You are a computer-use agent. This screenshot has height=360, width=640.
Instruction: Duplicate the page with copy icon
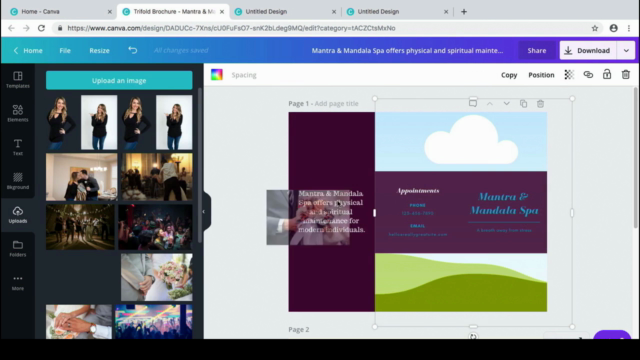[523, 104]
